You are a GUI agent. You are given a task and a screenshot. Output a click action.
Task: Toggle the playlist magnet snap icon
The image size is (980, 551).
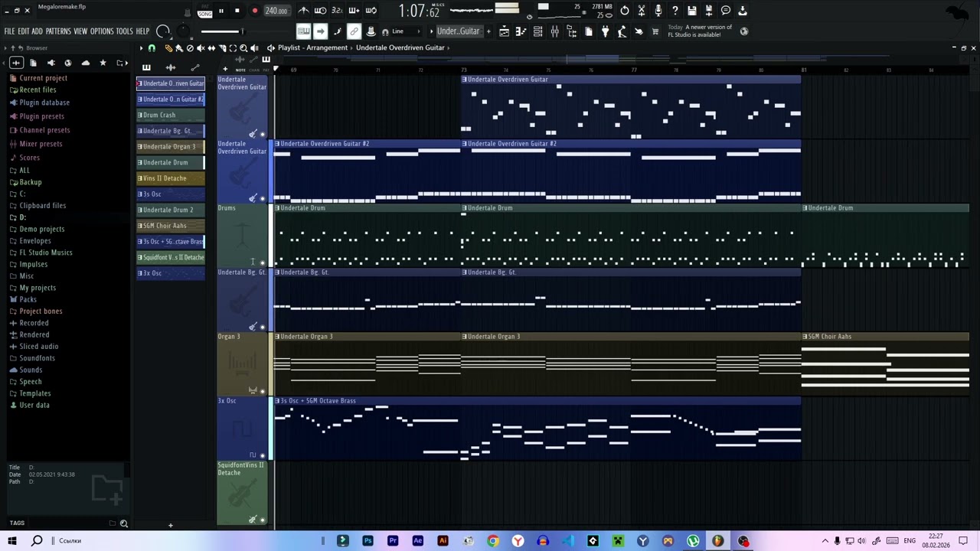point(152,47)
